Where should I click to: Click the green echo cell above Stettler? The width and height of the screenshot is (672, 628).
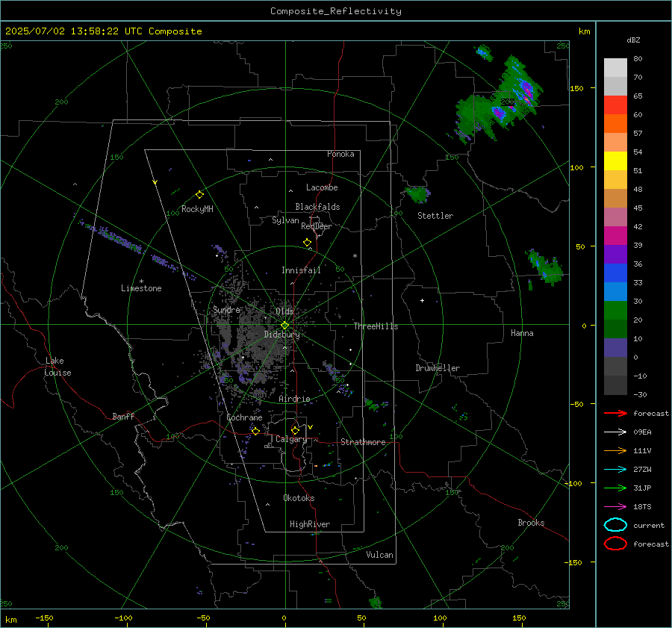coord(418,193)
